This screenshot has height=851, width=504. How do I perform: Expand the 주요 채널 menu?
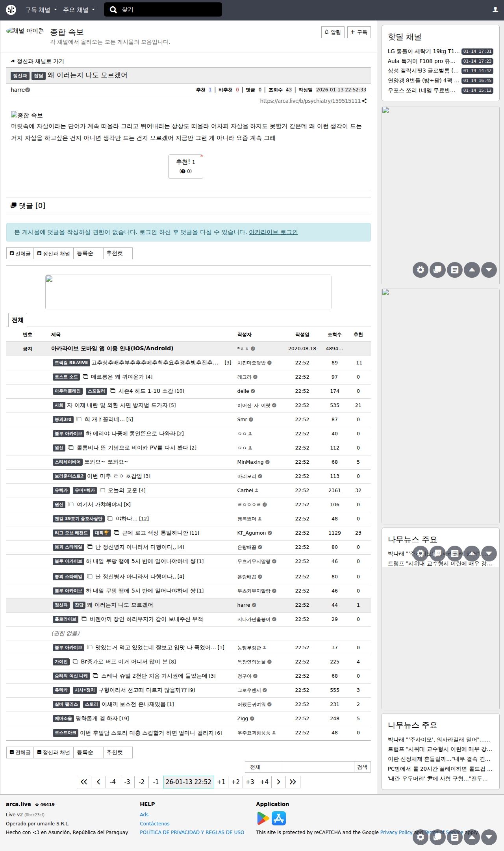point(79,10)
